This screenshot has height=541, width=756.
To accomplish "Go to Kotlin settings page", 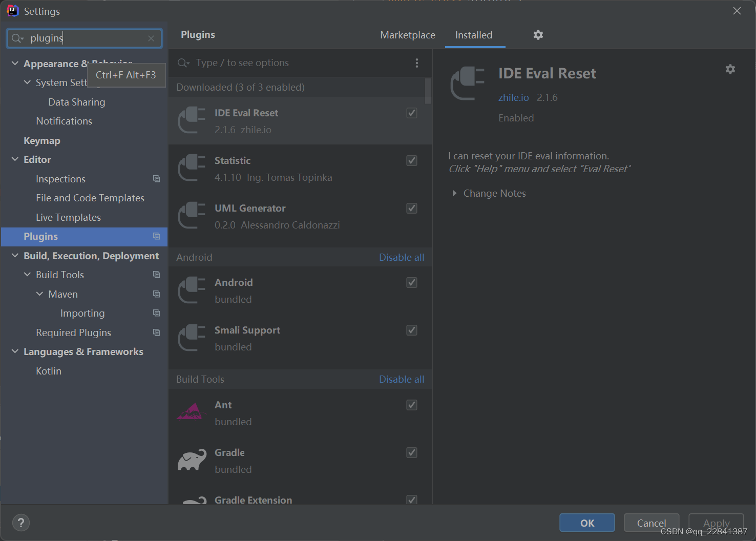I will click(49, 371).
